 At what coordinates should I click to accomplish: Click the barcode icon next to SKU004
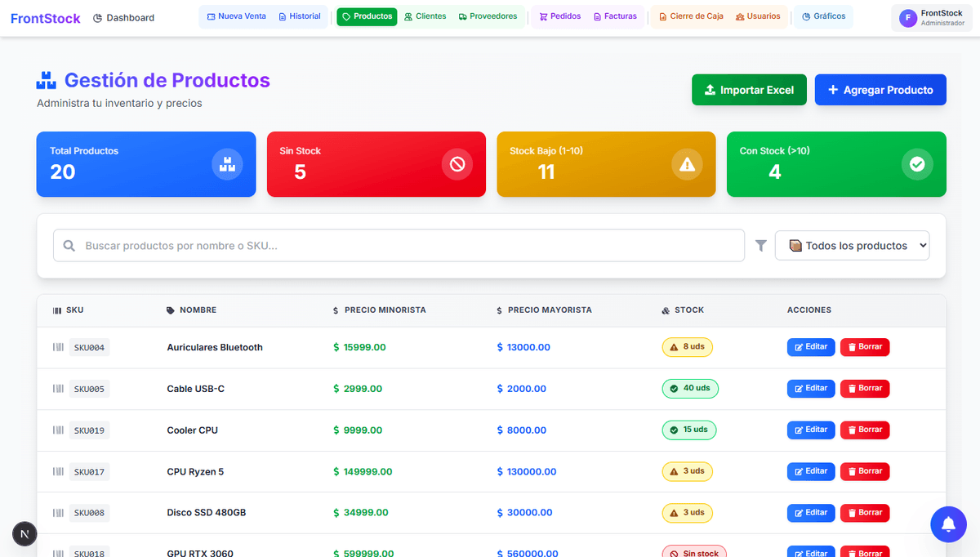tap(58, 346)
